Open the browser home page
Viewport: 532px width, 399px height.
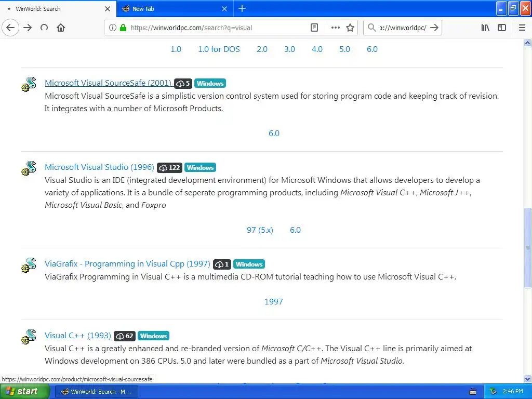(x=61, y=28)
